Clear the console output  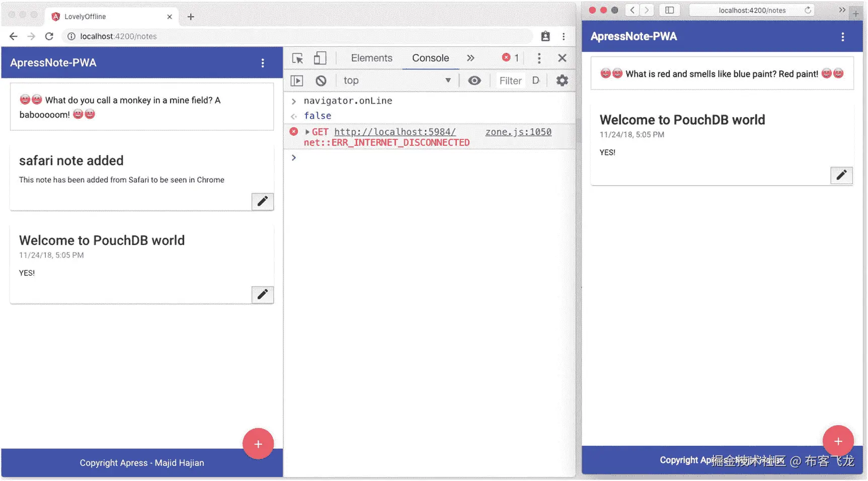coord(321,81)
